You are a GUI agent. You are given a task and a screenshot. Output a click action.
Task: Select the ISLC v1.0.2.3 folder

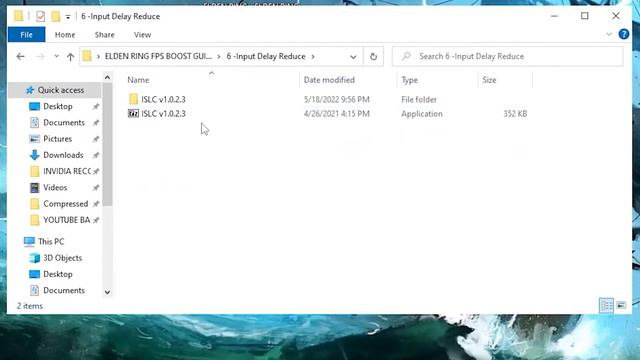coord(163,99)
